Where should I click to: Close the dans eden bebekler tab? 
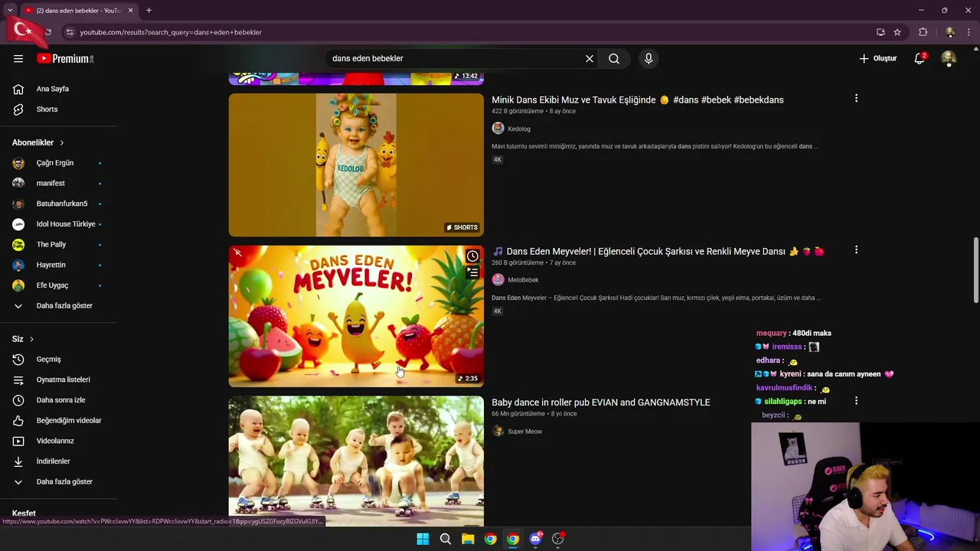pyautogui.click(x=130, y=11)
